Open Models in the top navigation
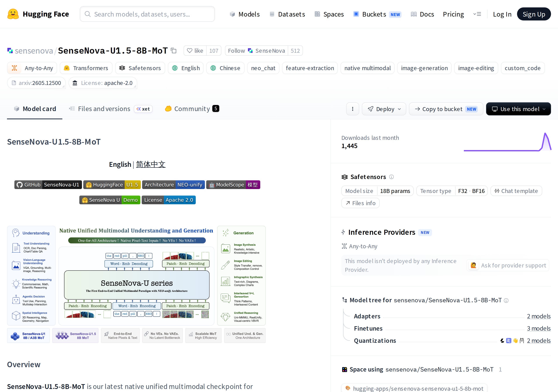 coord(245,14)
